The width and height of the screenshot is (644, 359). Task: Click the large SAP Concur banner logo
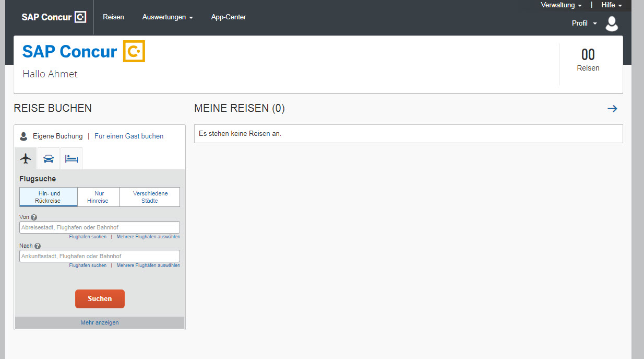click(84, 51)
